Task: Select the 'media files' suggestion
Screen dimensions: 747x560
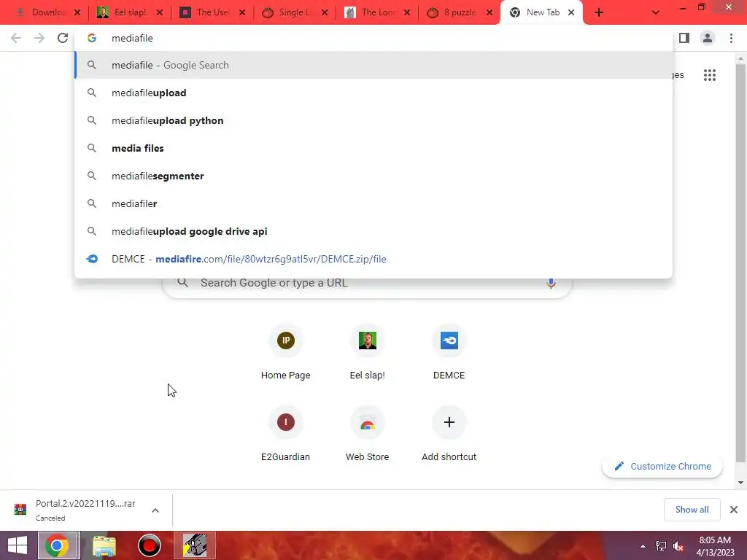Action: point(373,148)
